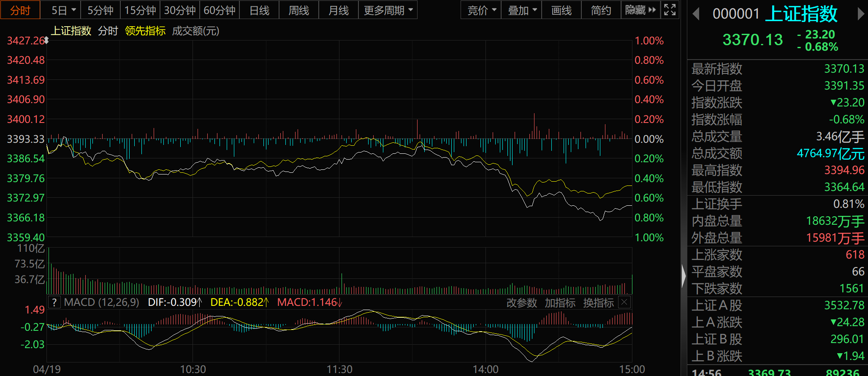868x376 pixels.
Task: Expand the 更多周期 dropdown
Action: click(x=388, y=10)
